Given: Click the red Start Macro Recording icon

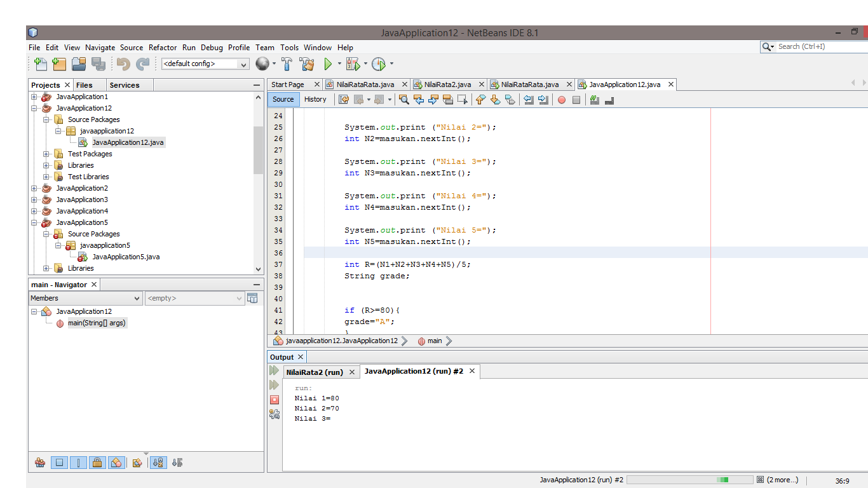Looking at the screenshot, I should (x=562, y=100).
